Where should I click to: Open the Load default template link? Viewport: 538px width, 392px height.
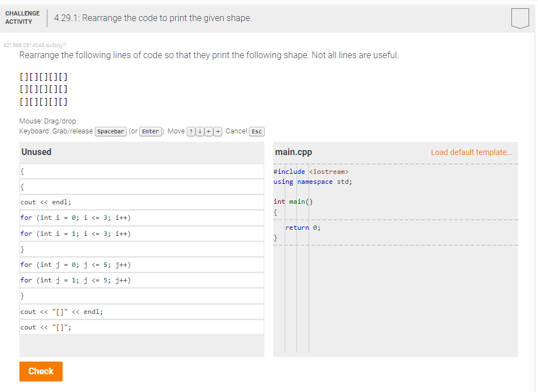tap(472, 152)
